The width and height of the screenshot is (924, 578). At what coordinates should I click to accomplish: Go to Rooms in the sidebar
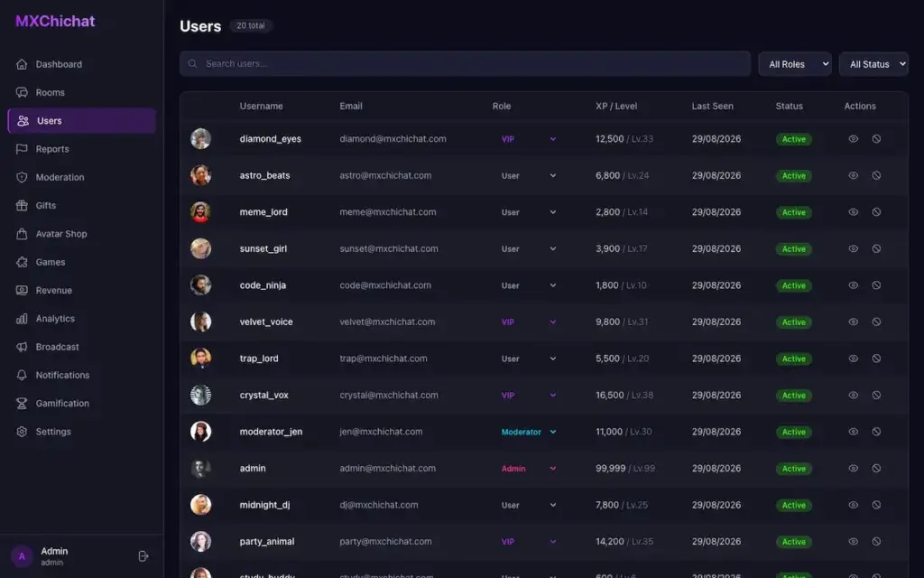point(81,93)
